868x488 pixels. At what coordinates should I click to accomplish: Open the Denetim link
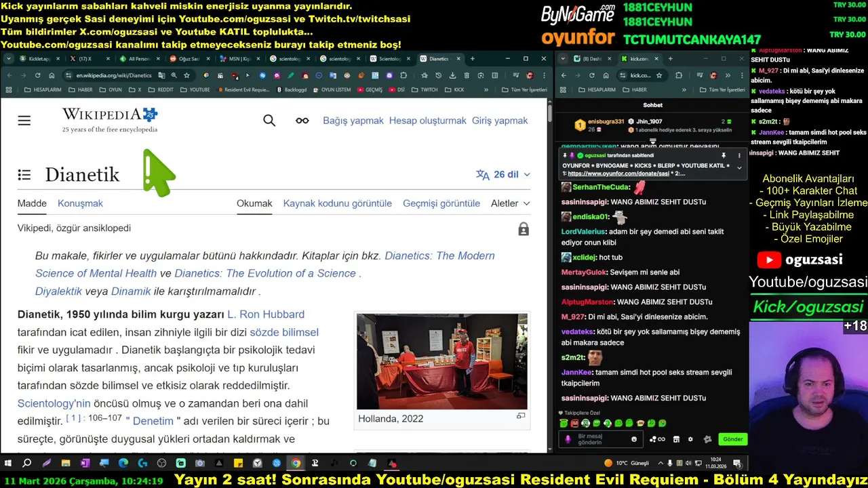click(x=153, y=421)
